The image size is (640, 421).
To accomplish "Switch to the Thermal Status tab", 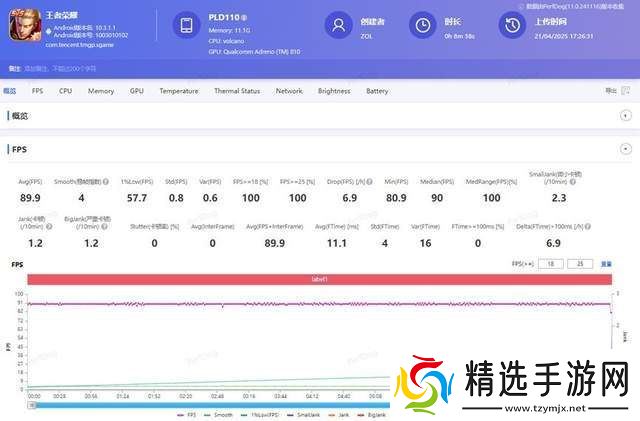I will point(237,91).
